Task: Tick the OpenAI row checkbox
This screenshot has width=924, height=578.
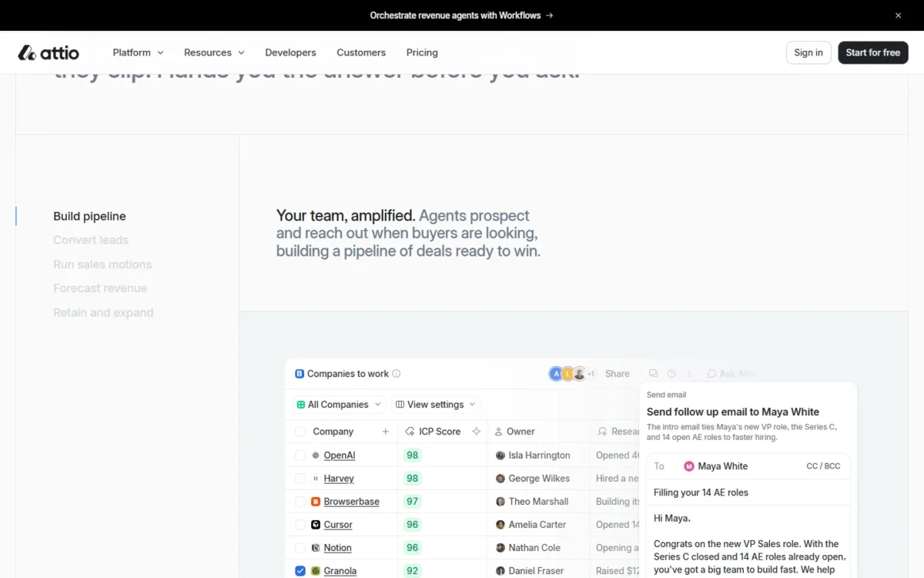Action: 300,455
